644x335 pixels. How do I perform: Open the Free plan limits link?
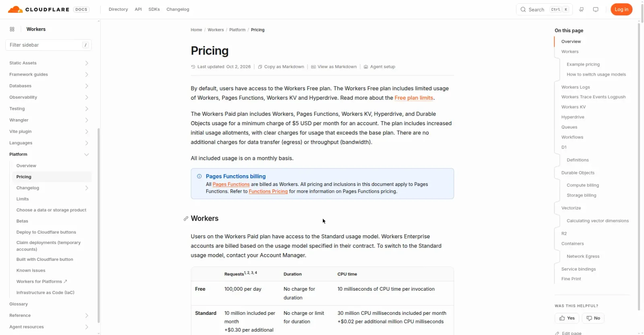pyautogui.click(x=414, y=98)
